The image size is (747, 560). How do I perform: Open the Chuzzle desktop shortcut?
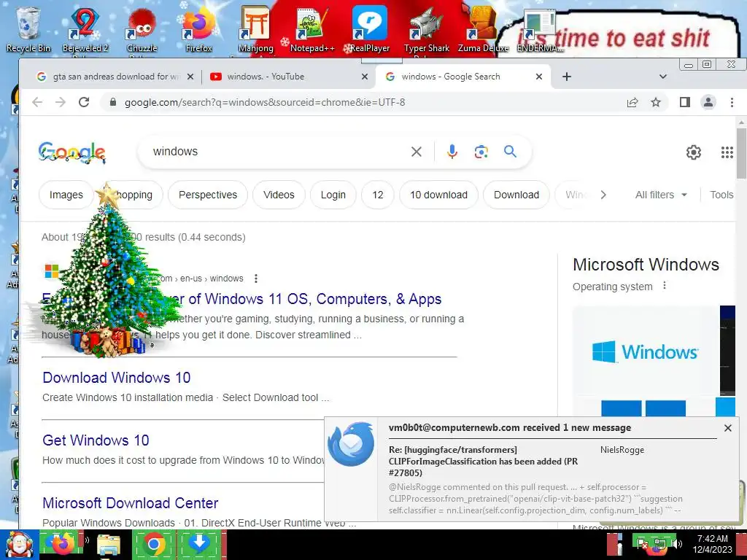pyautogui.click(x=142, y=28)
